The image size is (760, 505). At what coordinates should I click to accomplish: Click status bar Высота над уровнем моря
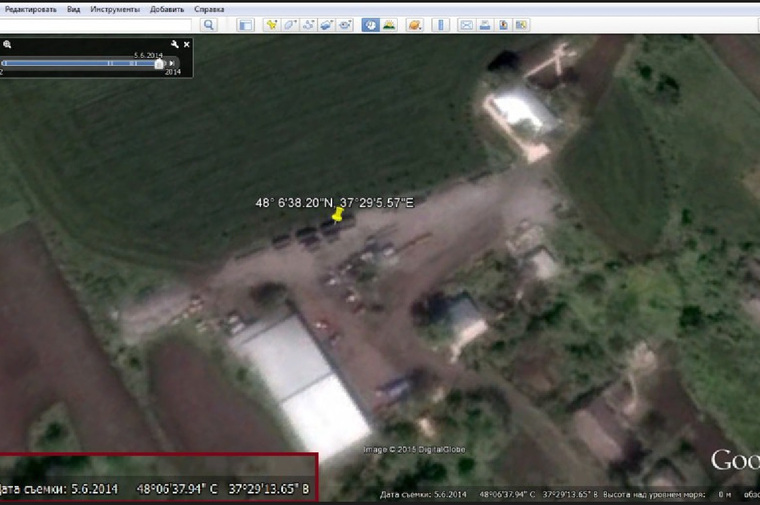click(x=654, y=494)
